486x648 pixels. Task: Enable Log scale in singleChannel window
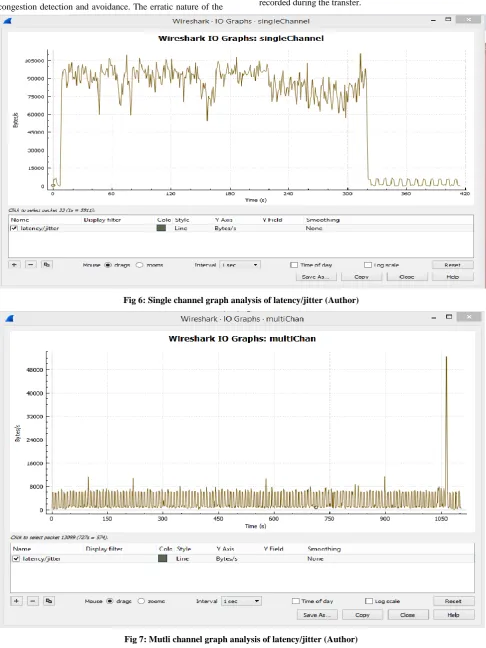(368, 265)
